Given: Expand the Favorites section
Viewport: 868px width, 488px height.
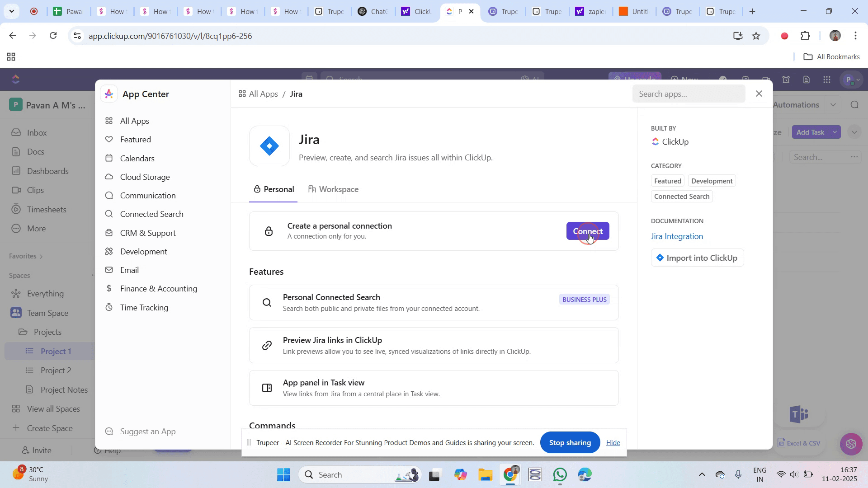Looking at the screenshot, I should (x=41, y=257).
